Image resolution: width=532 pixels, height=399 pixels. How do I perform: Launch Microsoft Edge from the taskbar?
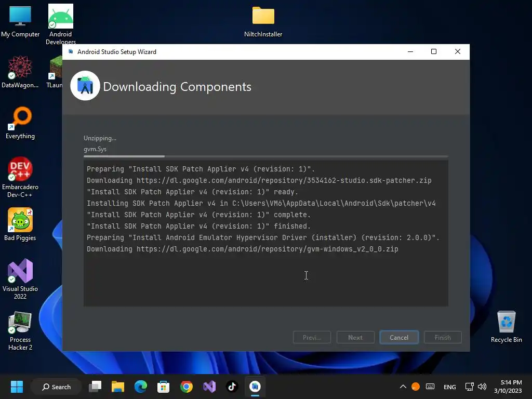140,387
